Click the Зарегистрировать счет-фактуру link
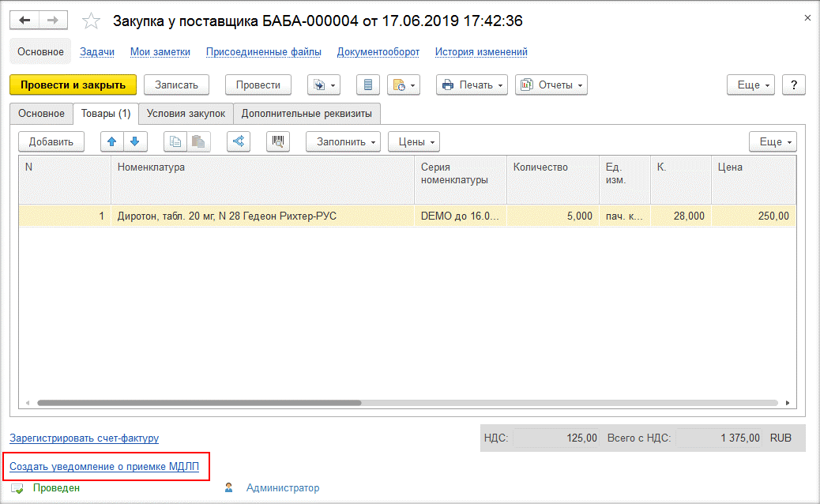Screen dimensions: 820x504 pyautogui.click(x=84, y=438)
